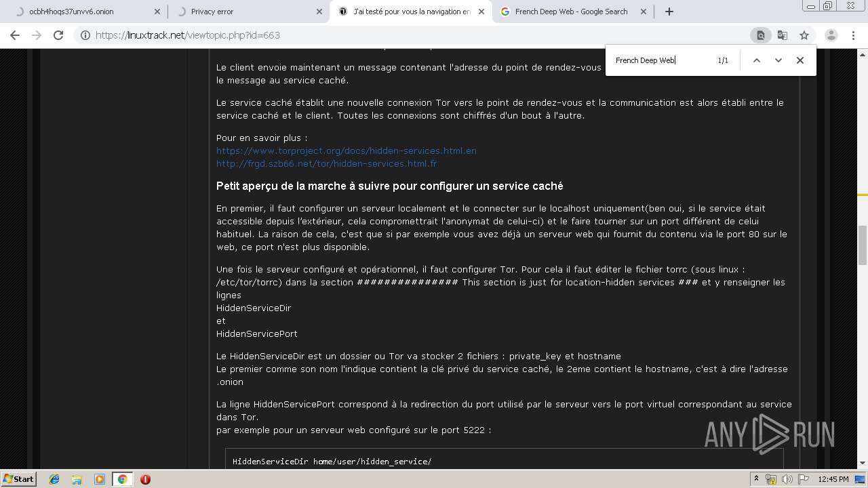Open frgd.szb66.net hidden-services link
Image resolution: width=868 pixels, height=488 pixels.
tap(326, 163)
